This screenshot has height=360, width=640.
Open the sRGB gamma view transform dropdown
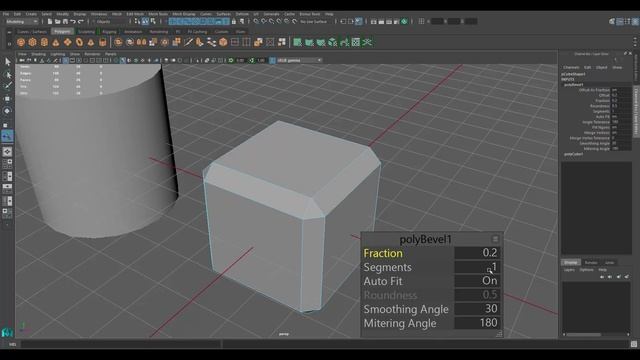point(299,60)
